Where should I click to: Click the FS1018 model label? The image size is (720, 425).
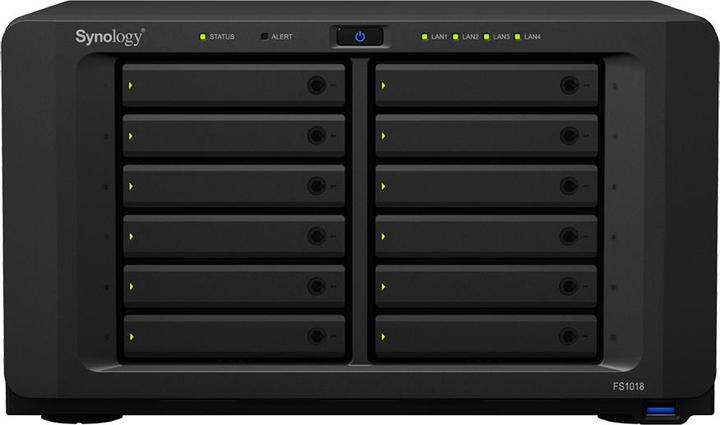coord(628,386)
